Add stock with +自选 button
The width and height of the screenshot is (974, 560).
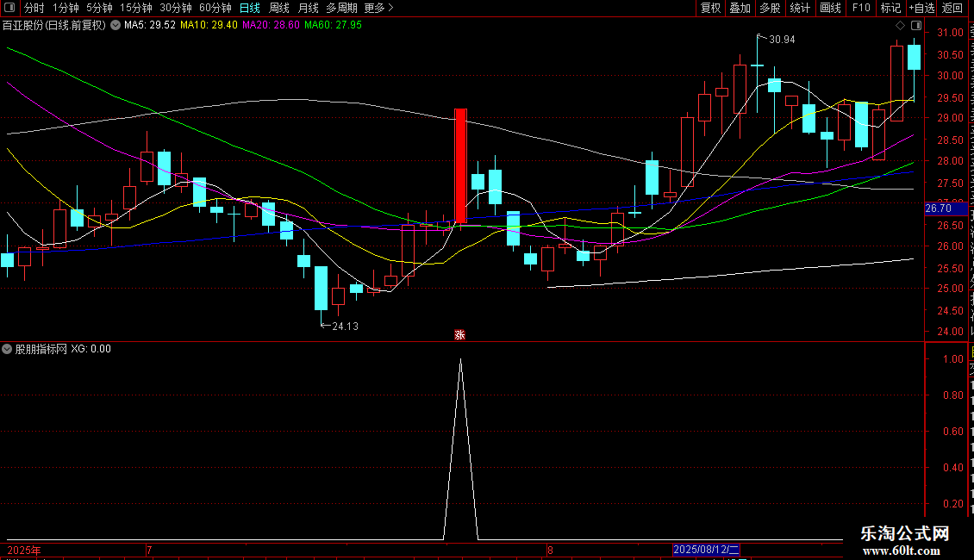point(921,8)
